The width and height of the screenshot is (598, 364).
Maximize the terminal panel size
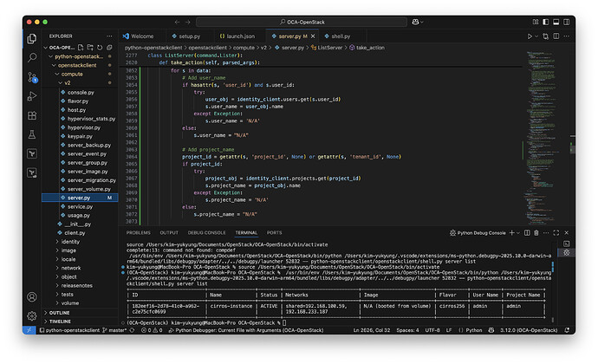[556, 233]
